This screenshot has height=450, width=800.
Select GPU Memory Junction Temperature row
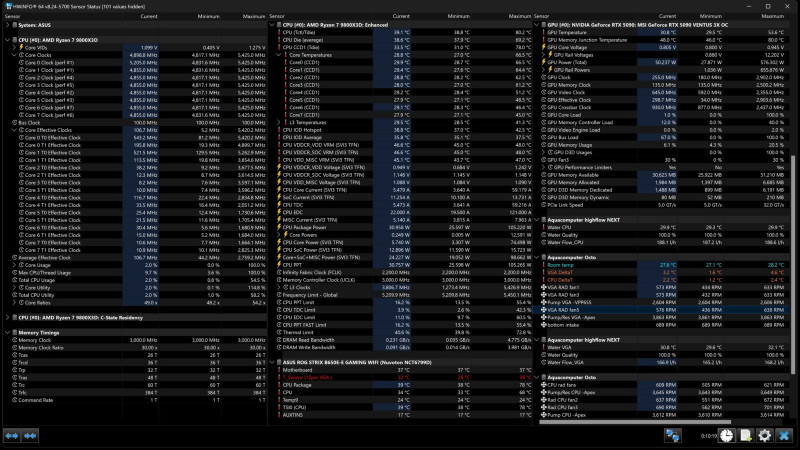tap(660, 40)
